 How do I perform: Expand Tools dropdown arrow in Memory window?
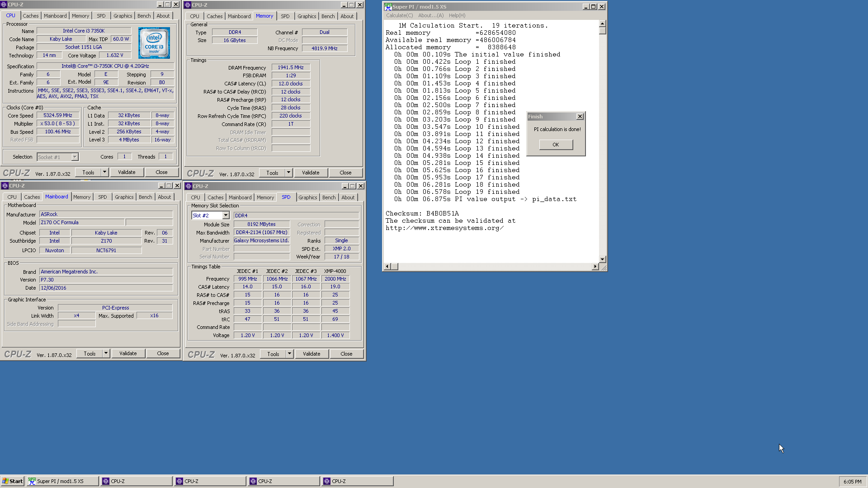288,173
